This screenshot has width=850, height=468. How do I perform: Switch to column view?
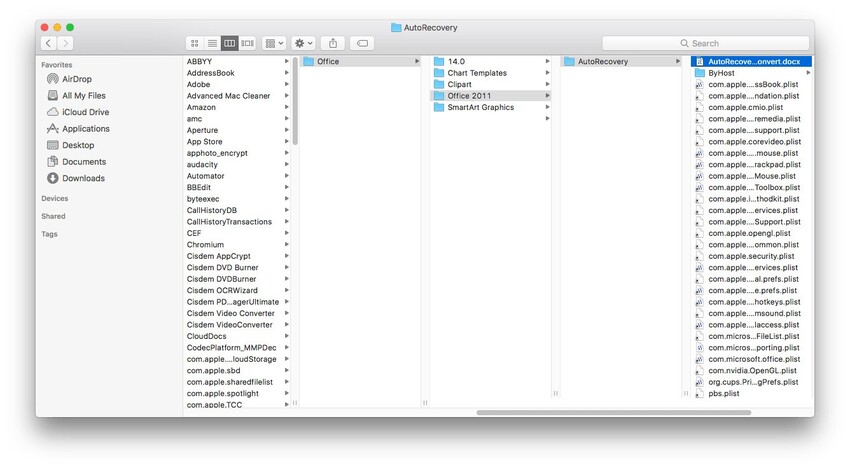(230, 43)
